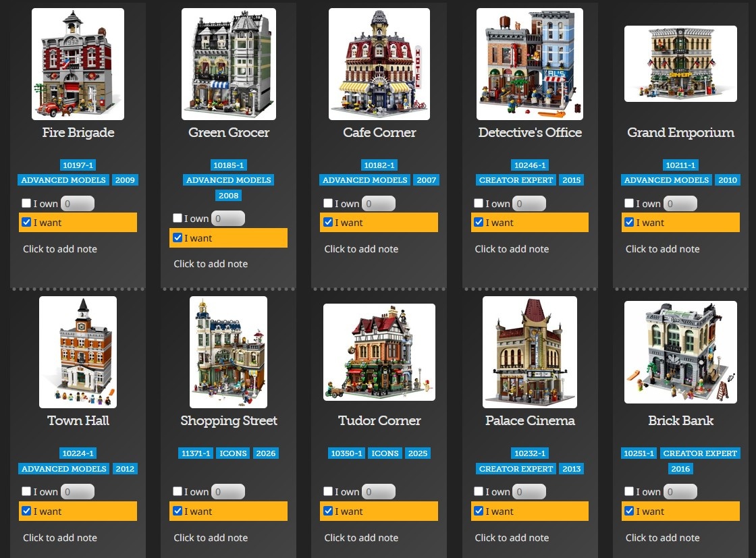Focus the owned quantity field for Brick Bank
This screenshot has width=756, height=558.
680,491
